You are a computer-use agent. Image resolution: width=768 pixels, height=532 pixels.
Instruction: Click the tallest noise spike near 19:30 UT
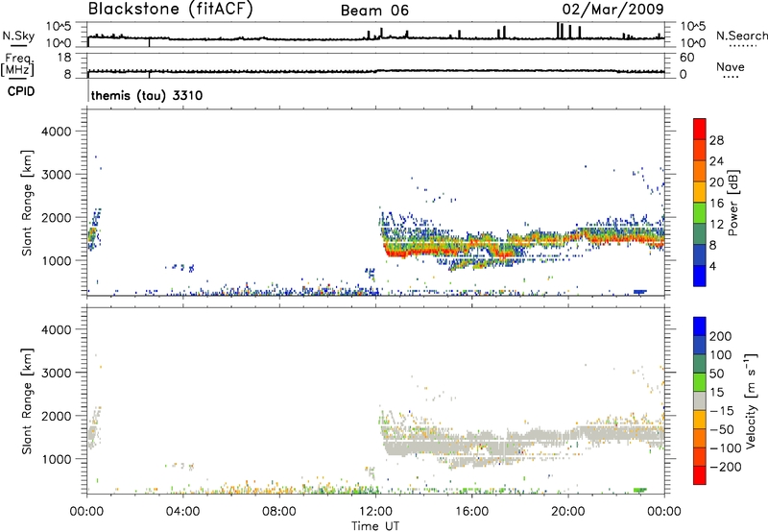559,31
